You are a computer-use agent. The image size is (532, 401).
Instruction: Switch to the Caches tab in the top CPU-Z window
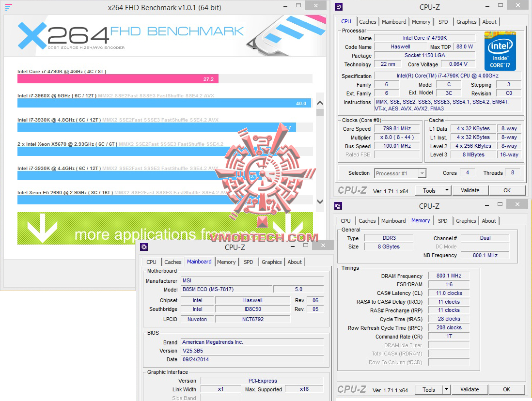point(368,22)
